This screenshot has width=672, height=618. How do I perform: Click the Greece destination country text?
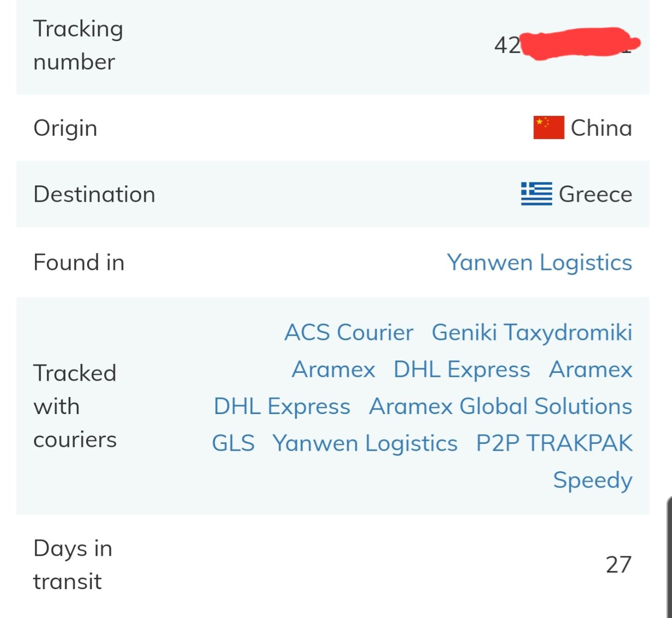pos(596,194)
